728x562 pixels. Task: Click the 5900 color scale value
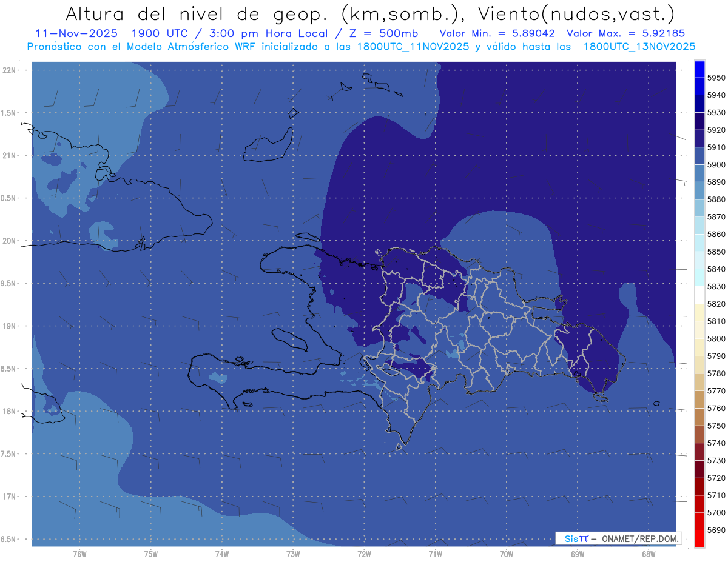coord(716,164)
